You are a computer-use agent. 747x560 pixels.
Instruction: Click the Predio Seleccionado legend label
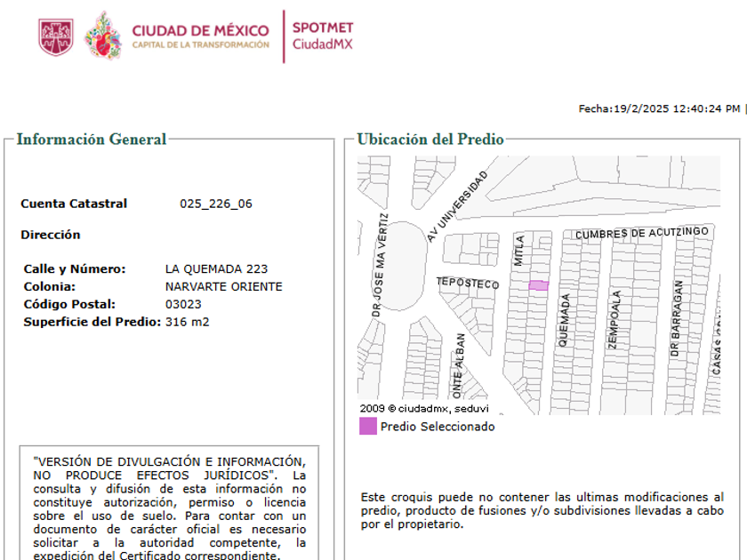coord(438,427)
